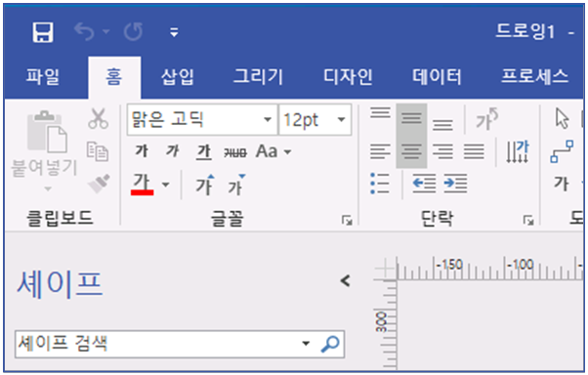This screenshot has width=588, height=375.
Task: Expand the 붙여넣기 options arrow
Action: tap(48, 188)
